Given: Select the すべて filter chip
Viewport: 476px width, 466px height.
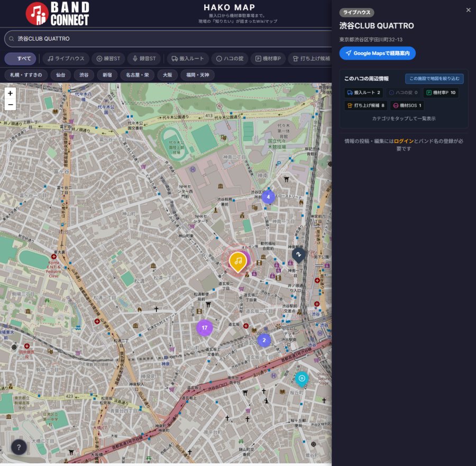Looking at the screenshot, I should (20, 59).
